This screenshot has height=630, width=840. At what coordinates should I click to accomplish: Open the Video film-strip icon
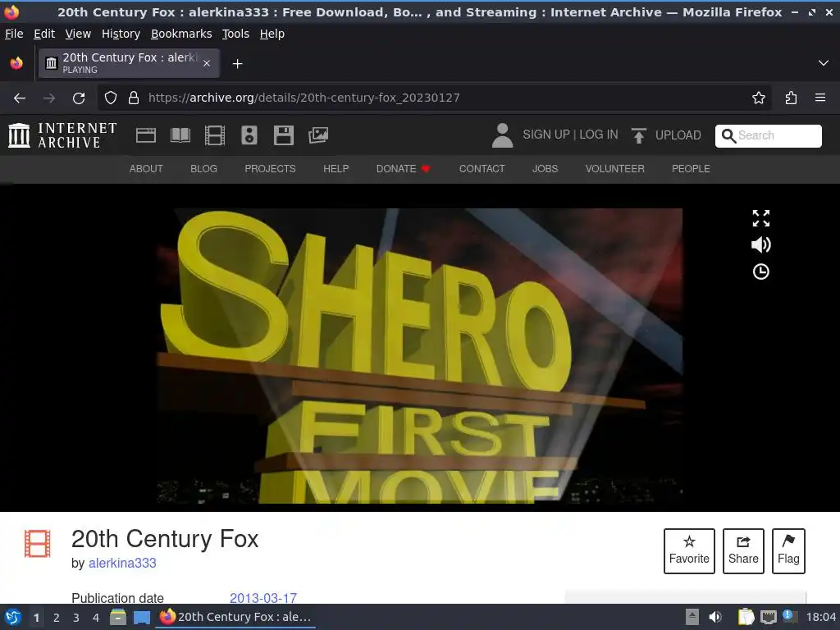pyautogui.click(x=215, y=135)
